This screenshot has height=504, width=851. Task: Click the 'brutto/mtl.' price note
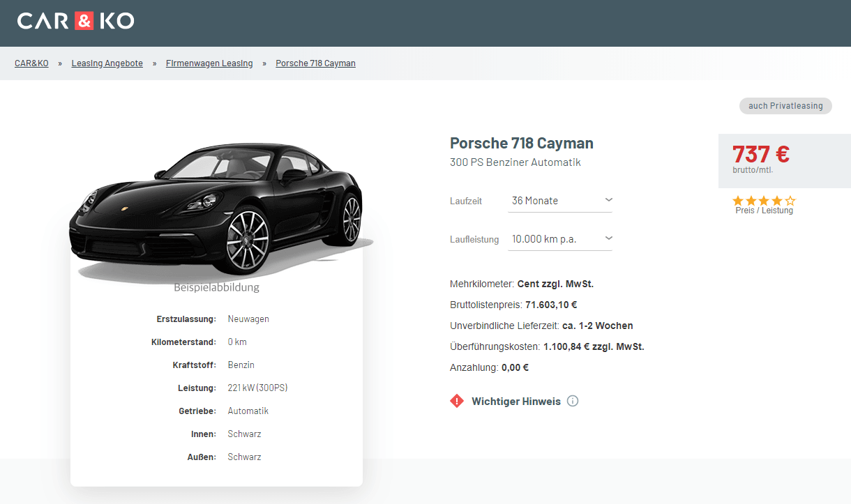753,170
